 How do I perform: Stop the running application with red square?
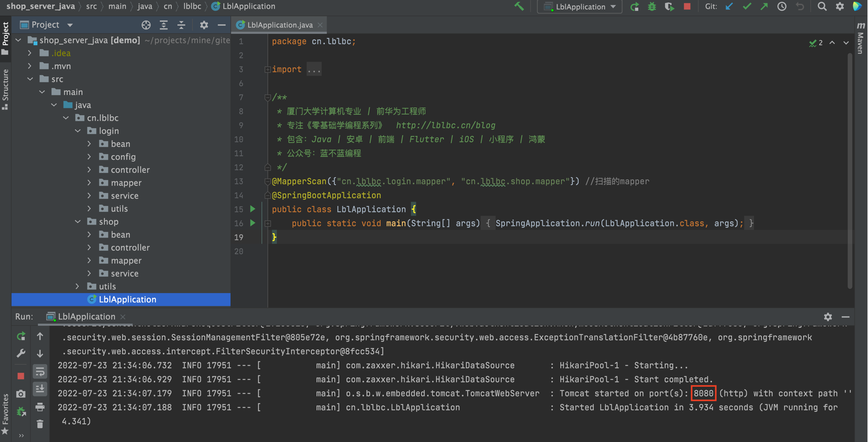[687, 7]
